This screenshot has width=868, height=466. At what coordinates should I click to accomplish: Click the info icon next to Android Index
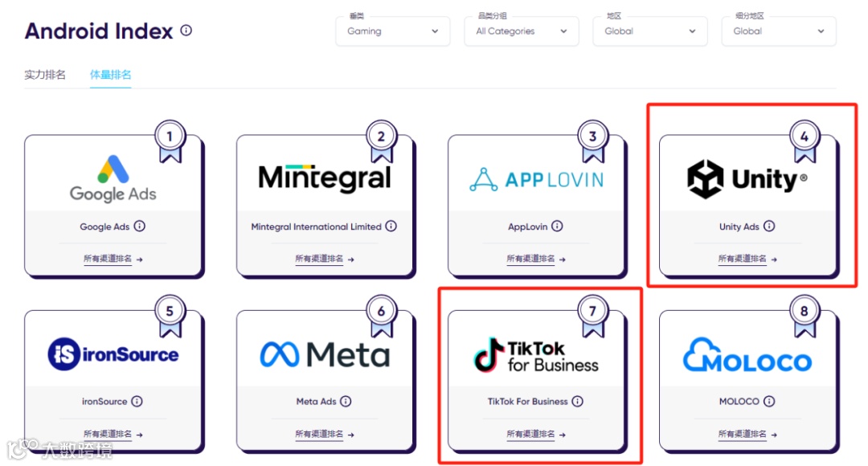186,31
